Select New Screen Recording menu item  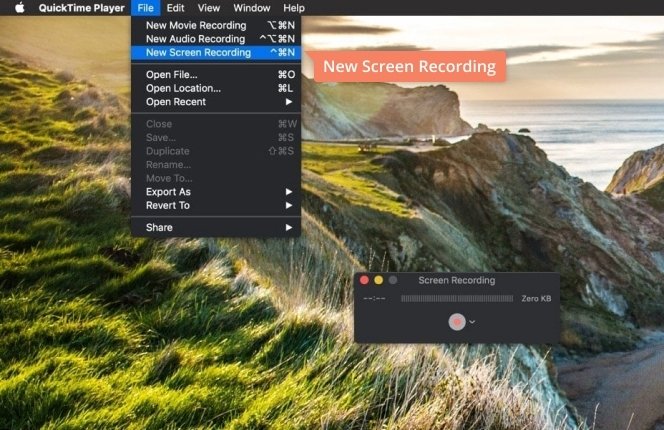[216, 53]
